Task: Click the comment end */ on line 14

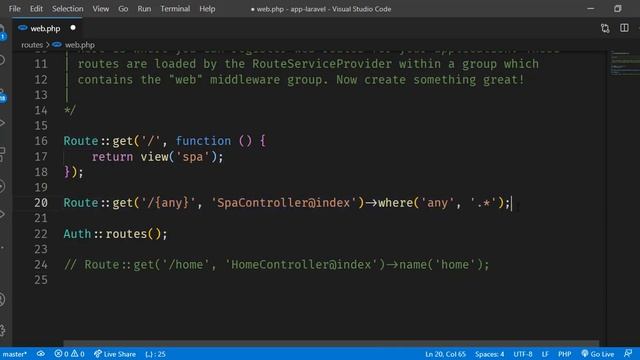Action: (x=70, y=110)
